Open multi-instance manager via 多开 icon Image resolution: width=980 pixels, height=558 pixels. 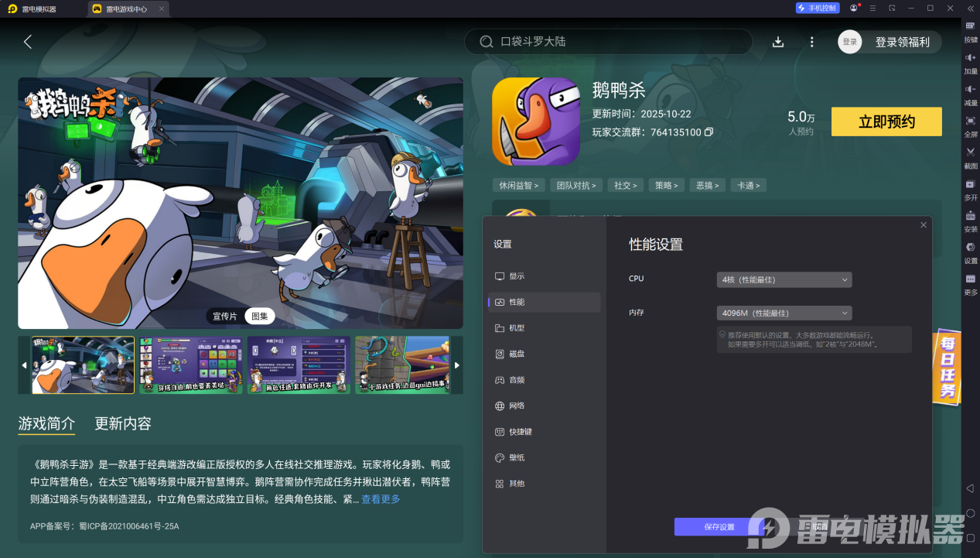click(x=969, y=187)
